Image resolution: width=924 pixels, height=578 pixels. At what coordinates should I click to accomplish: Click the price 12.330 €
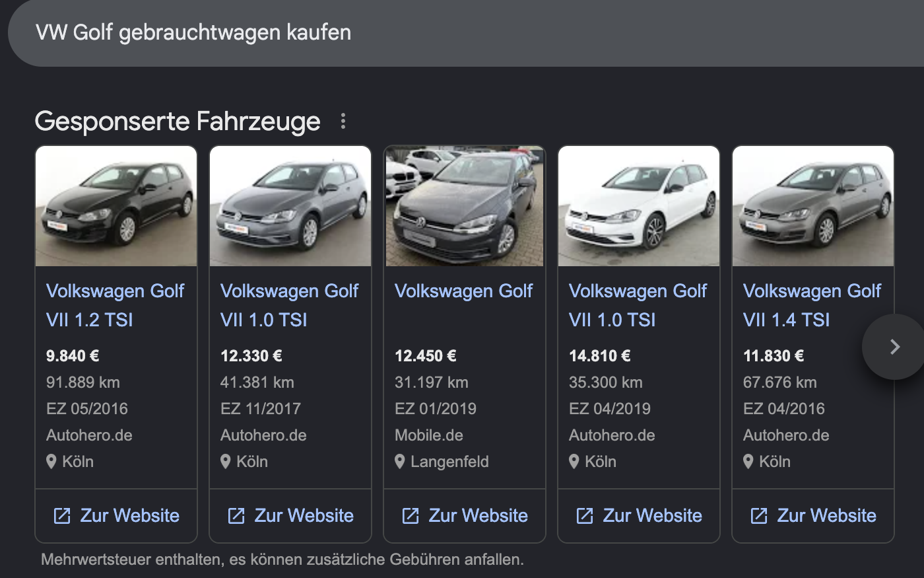click(x=251, y=356)
